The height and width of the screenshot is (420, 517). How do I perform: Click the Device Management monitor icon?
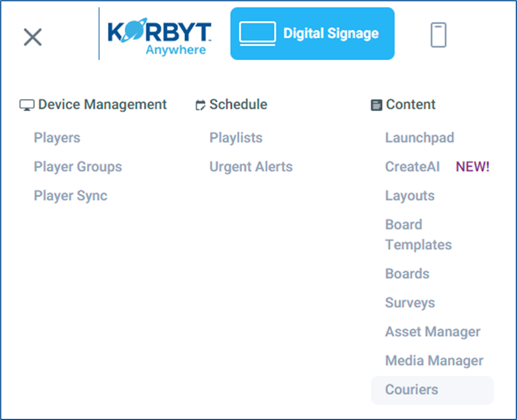tap(27, 105)
